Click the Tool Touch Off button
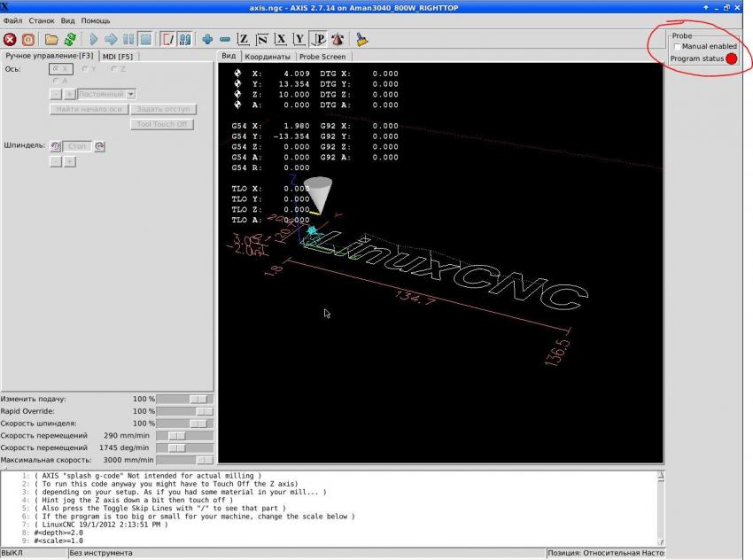The width and height of the screenshot is (753, 560). click(161, 124)
